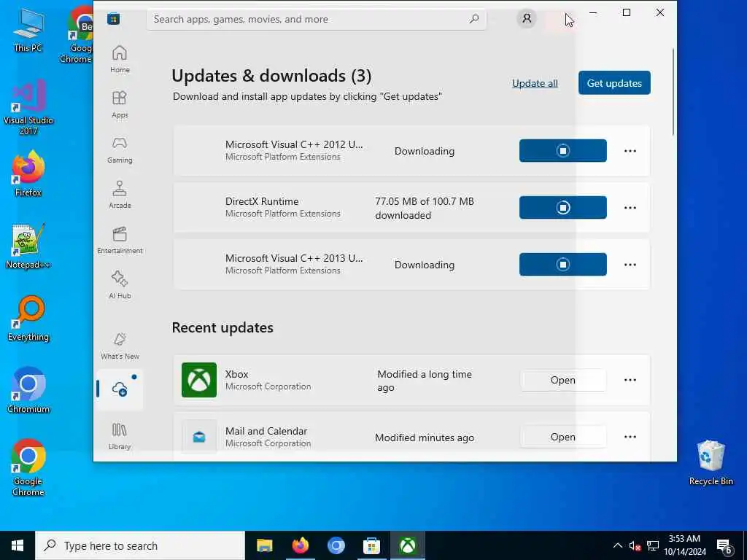
Task: Select This PC desktop icon
Action: 28,29
